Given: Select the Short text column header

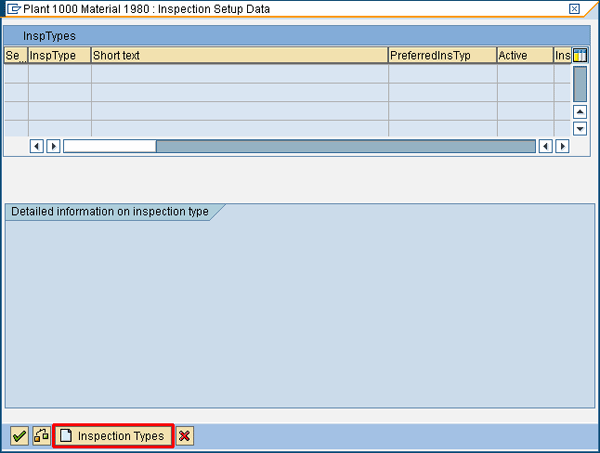Looking at the screenshot, I should [239, 56].
